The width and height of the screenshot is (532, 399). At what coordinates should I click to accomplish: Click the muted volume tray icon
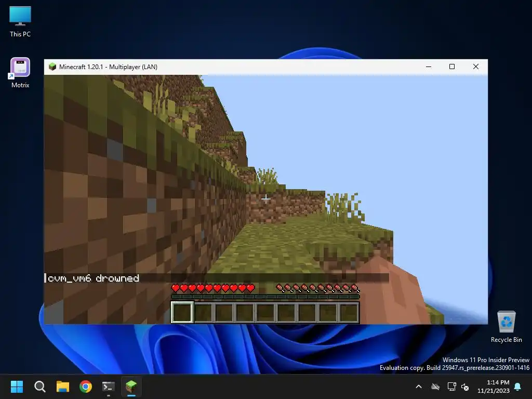click(465, 387)
